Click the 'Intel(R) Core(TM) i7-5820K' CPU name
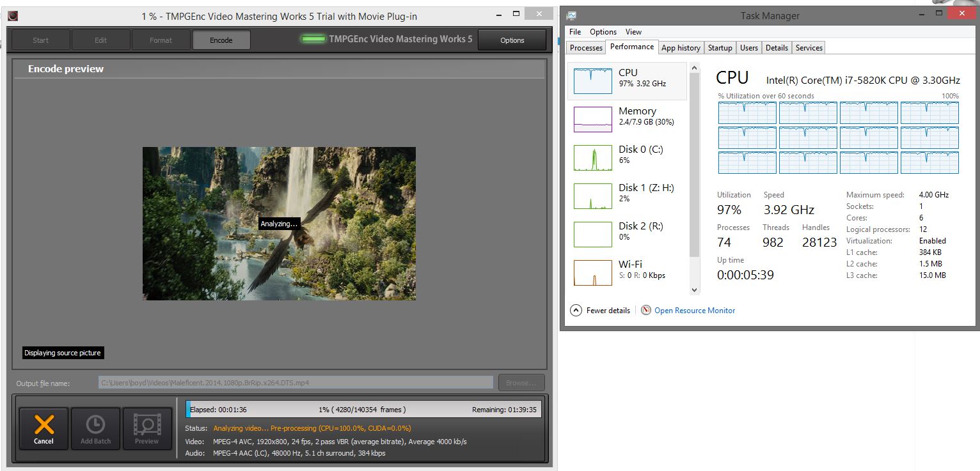Image resolution: width=980 pixels, height=471 pixels. click(x=863, y=81)
